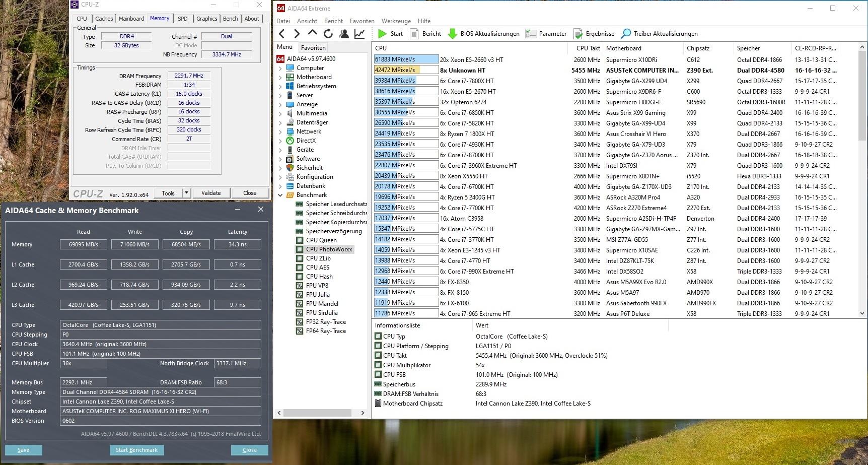Viewport: 868px width, 465px height.
Task: Select Speicher Lesedurchsatz in the tree
Action: (x=336, y=204)
